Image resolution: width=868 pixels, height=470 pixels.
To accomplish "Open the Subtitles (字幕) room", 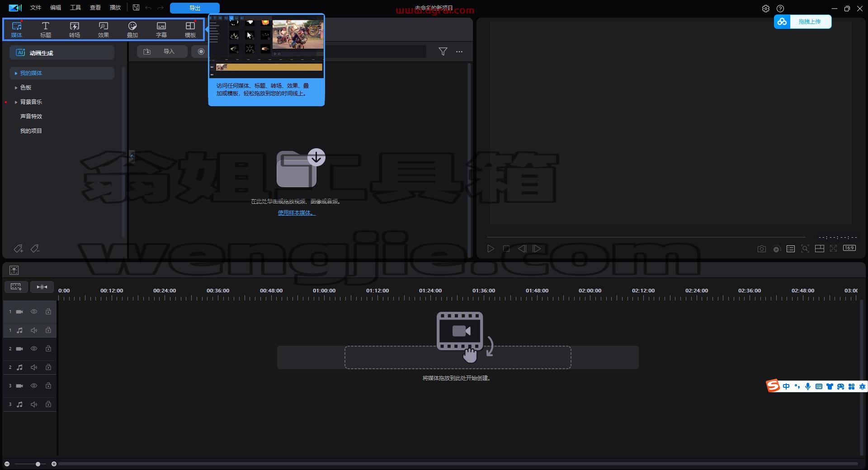I will pos(161,29).
